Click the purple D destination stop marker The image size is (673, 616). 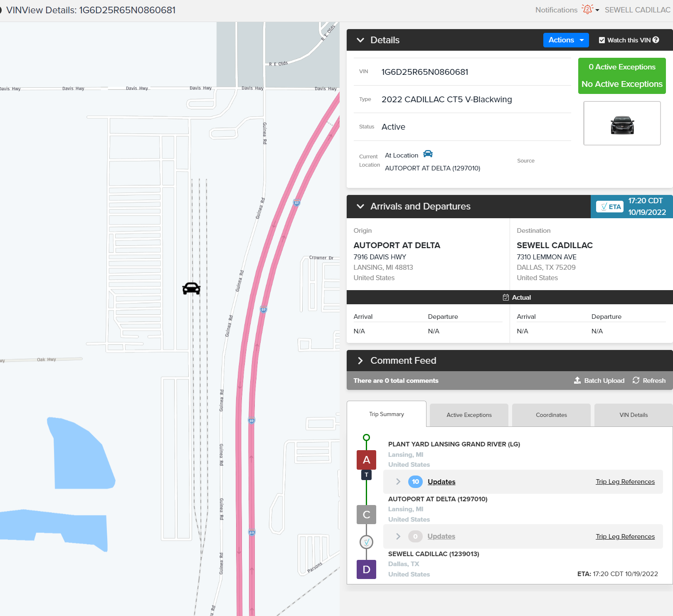(366, 569)
